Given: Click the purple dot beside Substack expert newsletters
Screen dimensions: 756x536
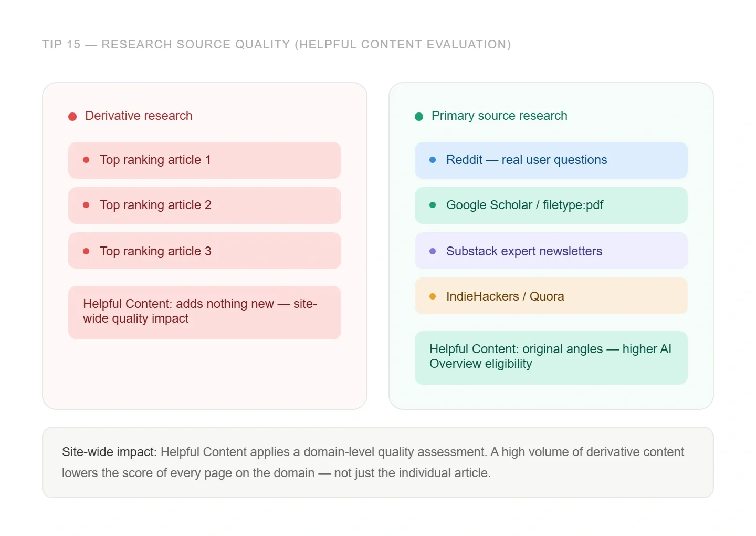Looking at the screenshot, I should click(x=433, y=251).
